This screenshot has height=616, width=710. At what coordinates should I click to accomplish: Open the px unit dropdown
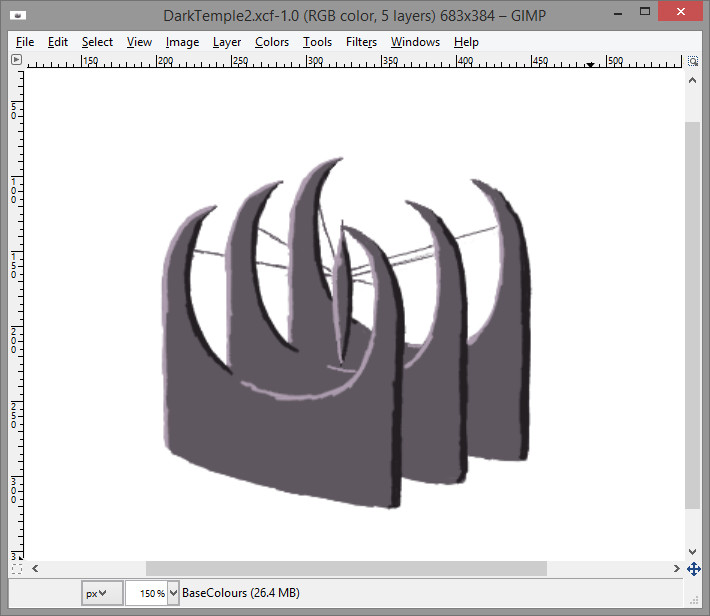coord(102,593)
